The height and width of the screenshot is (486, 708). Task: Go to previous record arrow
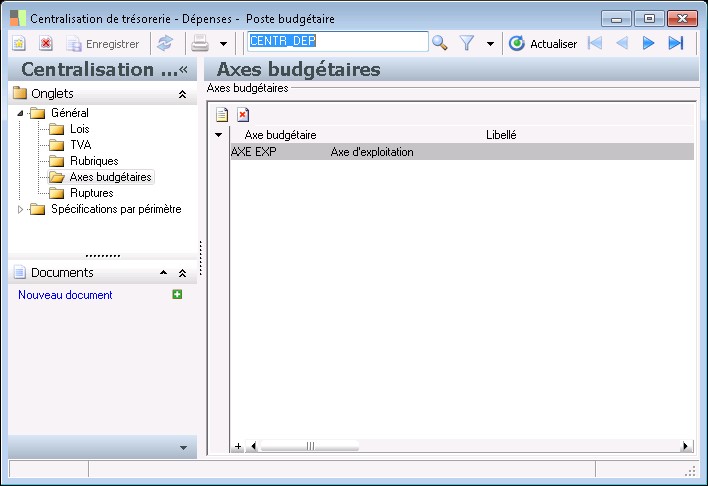[x=622, y=43]
